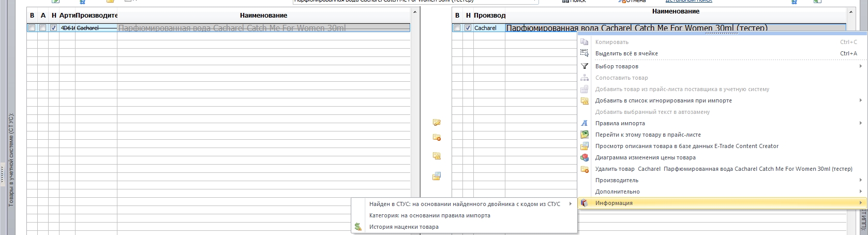Screen dimensions: 868x235
Task: Click the Ctrl+C shortcut label
Action: (x=848, y=42)
